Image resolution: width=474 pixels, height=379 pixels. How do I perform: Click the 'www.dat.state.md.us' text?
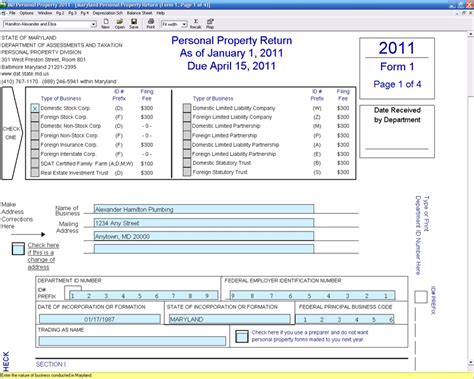(x=25, y=74)
